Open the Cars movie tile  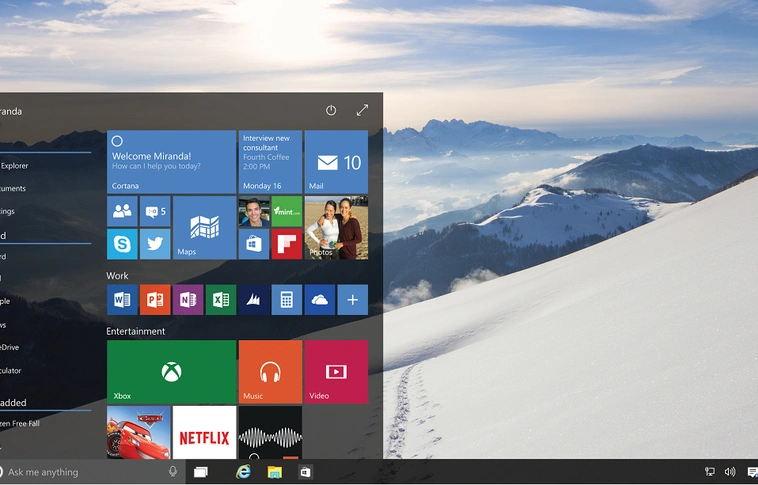point(138,432)
